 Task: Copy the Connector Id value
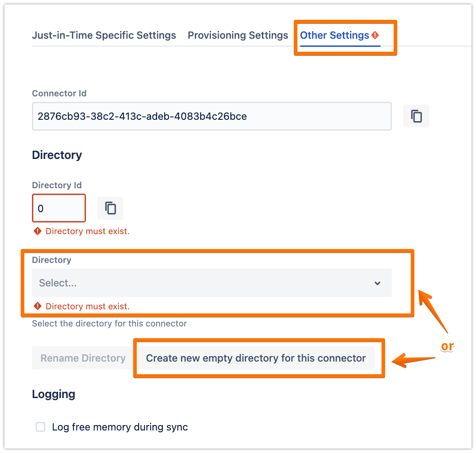click(x=416, y=116)
